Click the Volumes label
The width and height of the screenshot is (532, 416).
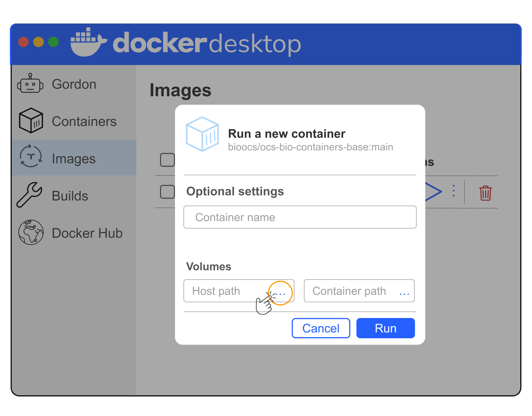coord(209,266)
